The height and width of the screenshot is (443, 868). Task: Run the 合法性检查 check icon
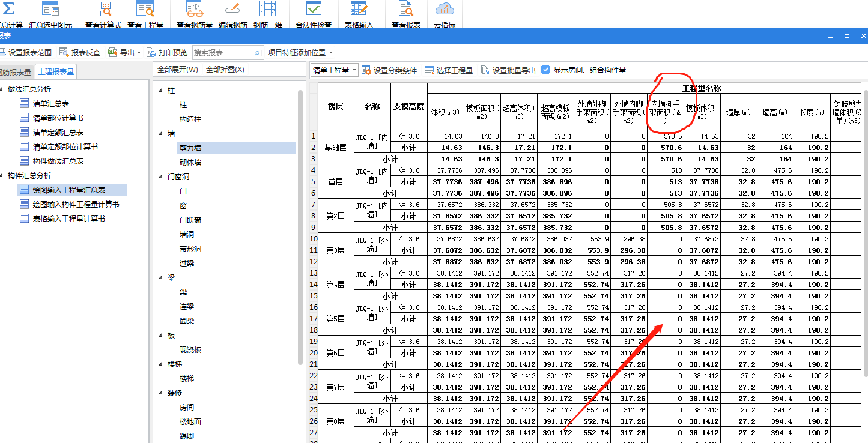pos(314,8)
